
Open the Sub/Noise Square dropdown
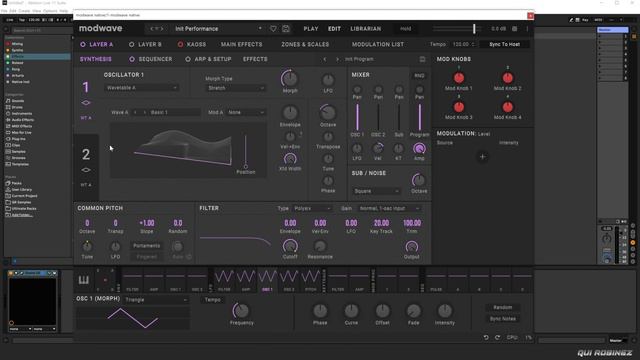click(x=376, y=191)
